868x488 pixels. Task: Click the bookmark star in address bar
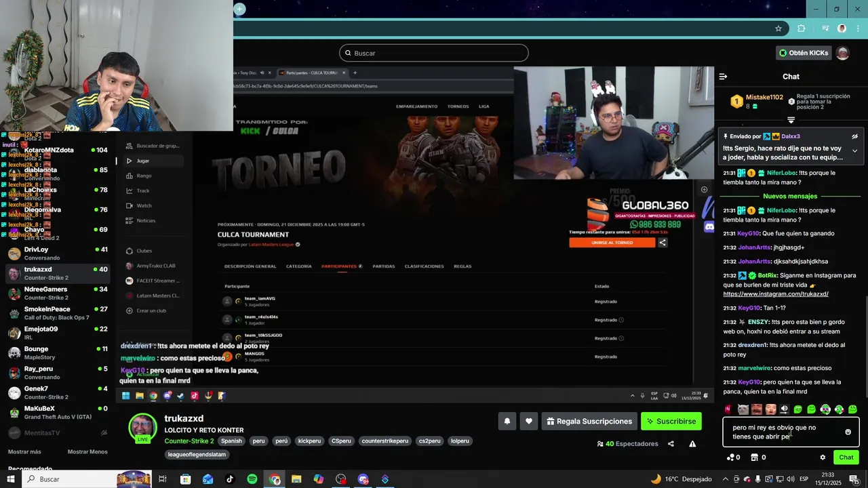click(x=778, y=28)
